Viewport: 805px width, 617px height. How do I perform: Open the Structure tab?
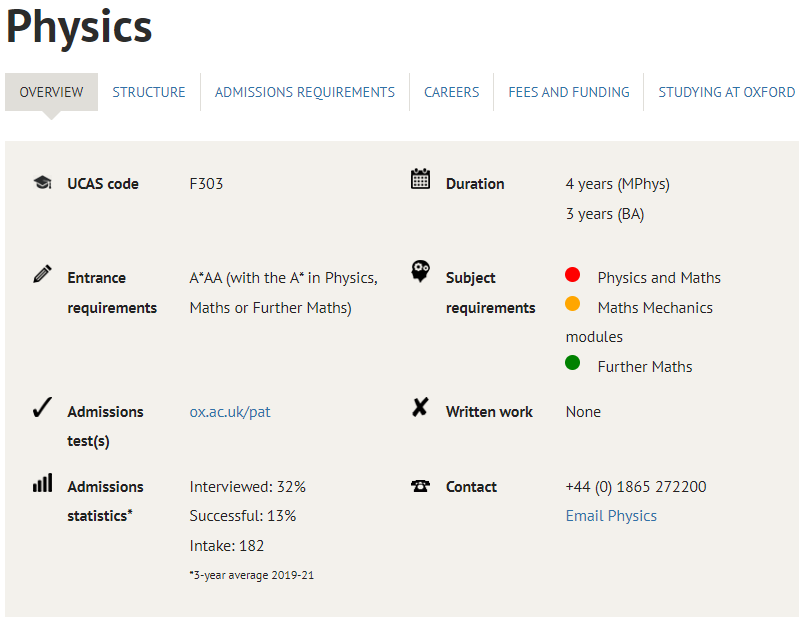(x=149, y=92)
